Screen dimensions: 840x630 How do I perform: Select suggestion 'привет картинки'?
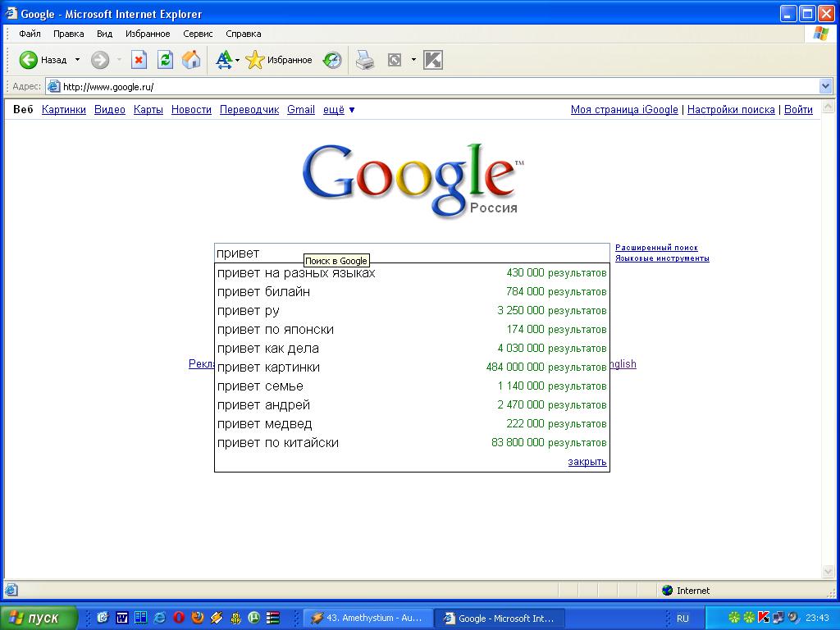(x=412, y=367)
